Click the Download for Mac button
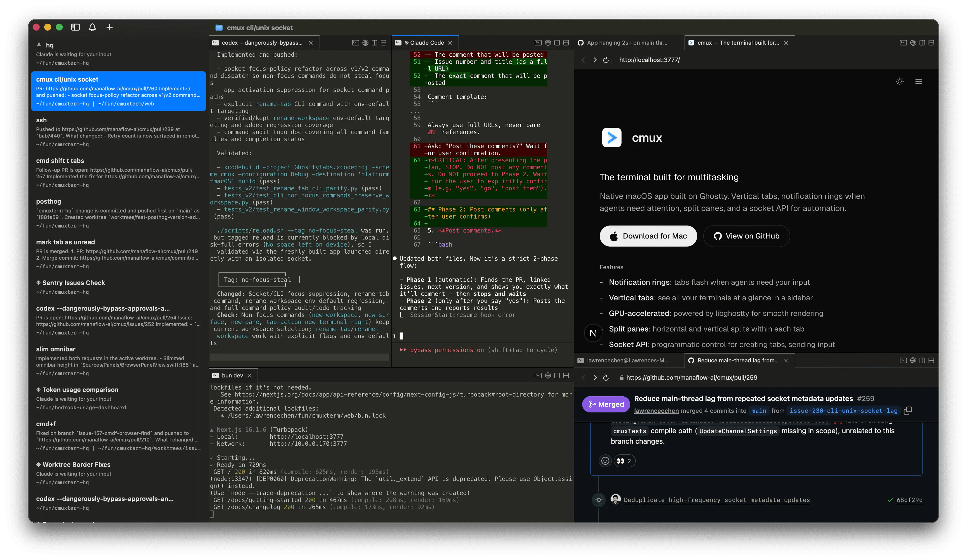Image resolution: width=967 pixels, height=560 pixels. [x=648, y=236]
